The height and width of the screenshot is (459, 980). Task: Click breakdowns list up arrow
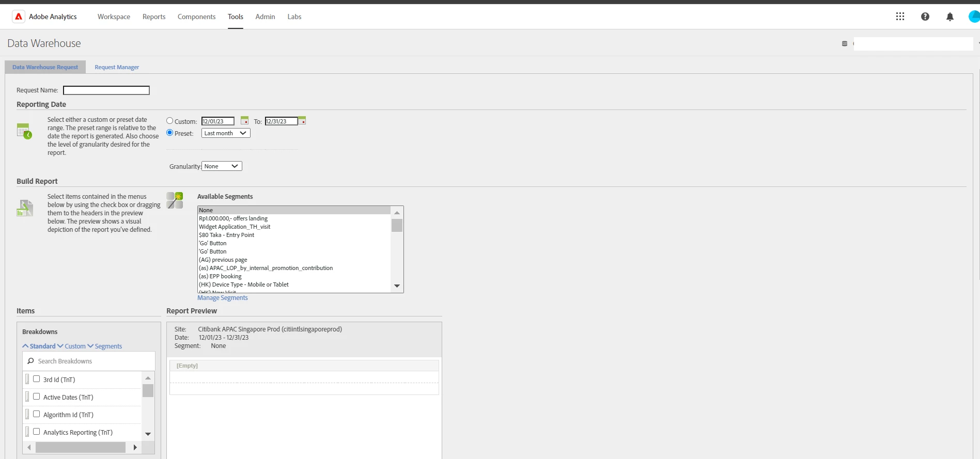point(148,378)
